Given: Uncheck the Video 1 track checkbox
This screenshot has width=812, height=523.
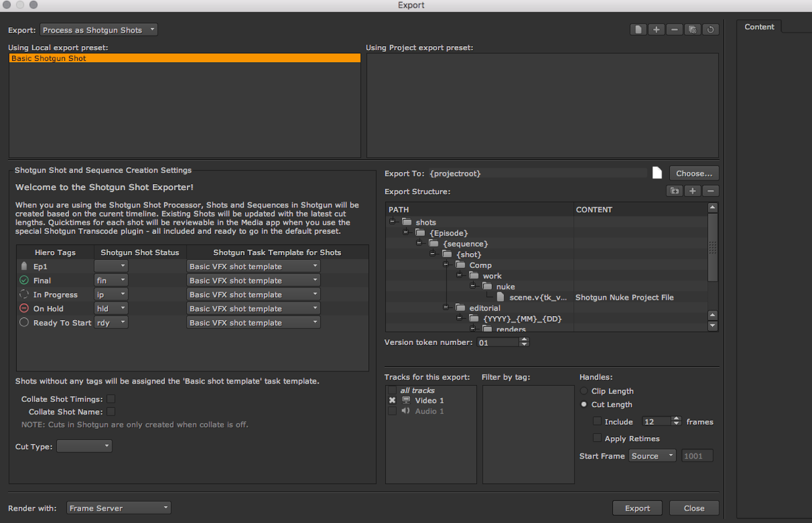Looking at the screenshot, I should [x=392, y=400].
